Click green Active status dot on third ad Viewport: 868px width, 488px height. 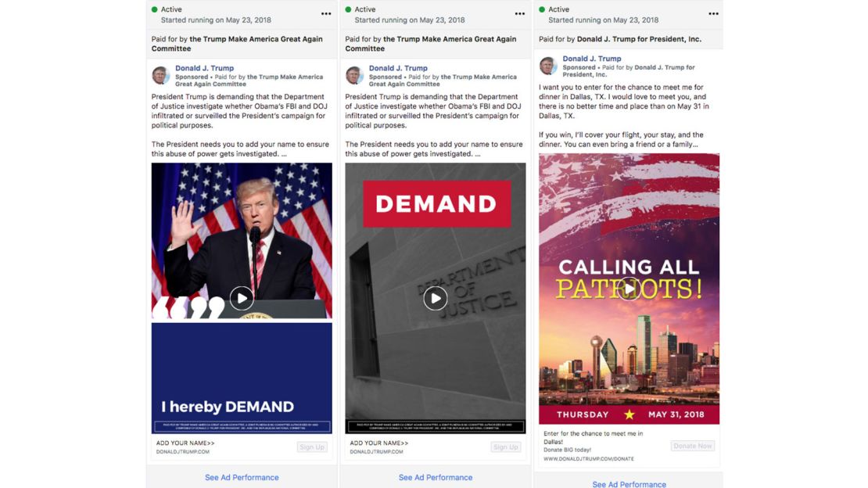tap(542, 9)
